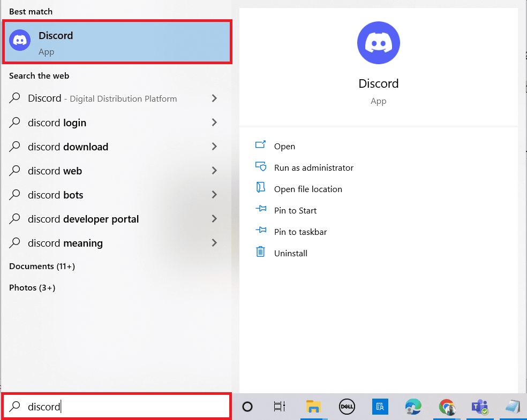Click the magnifier icon in the search box
This screenshot has width=527, height=420.
14,406
